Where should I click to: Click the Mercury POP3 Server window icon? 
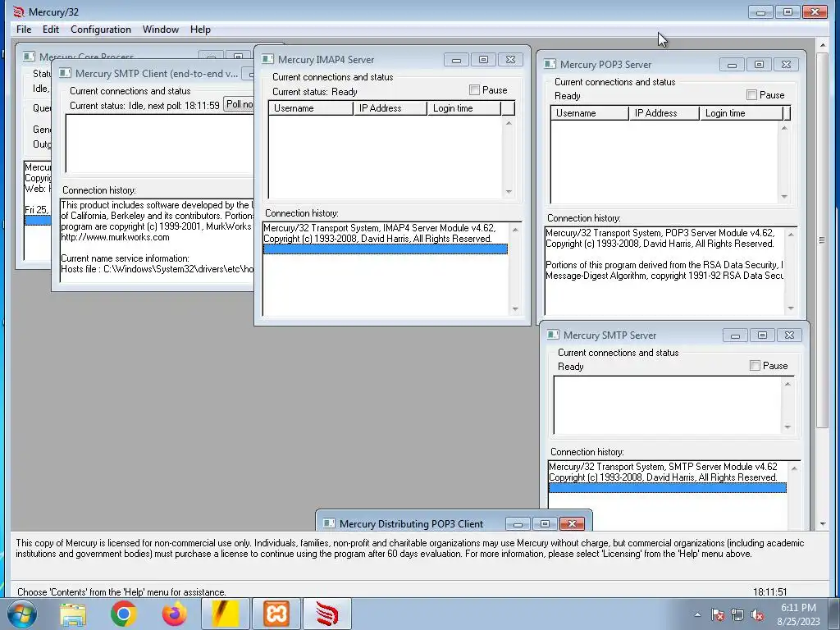click(550, 64)
